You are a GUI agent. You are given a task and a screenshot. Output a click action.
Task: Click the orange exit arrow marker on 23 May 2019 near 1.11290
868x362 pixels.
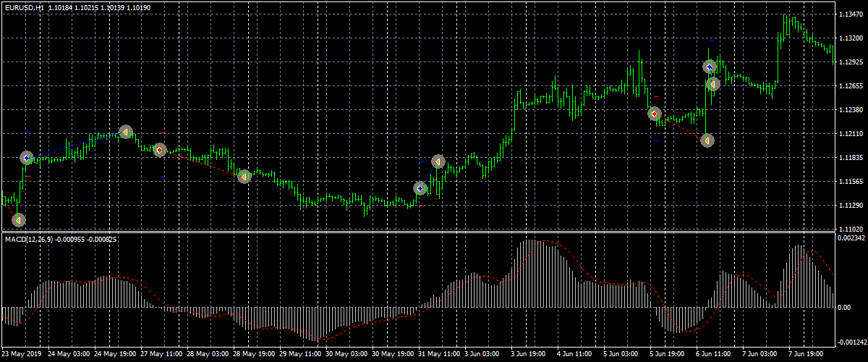(x=19, y=219)
